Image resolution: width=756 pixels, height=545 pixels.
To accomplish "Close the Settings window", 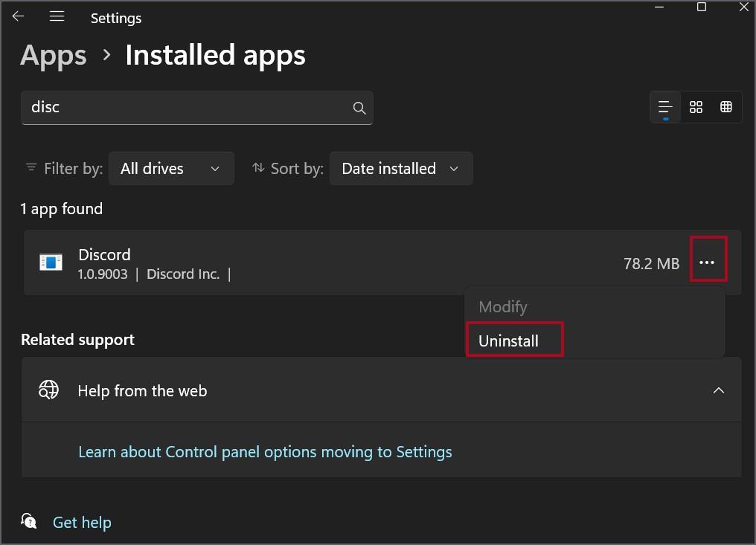I will 744,7.
